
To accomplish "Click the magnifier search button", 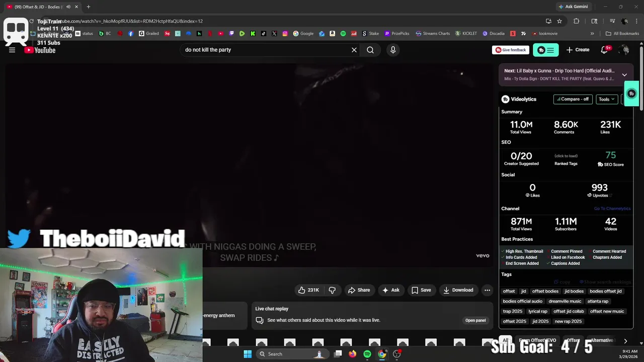I will [x=370, y=50].
